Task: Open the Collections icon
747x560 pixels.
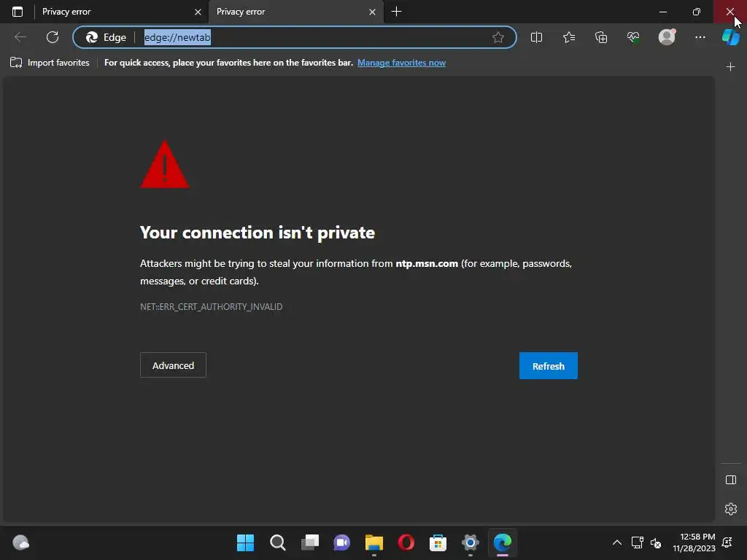Action: (601, 37)
